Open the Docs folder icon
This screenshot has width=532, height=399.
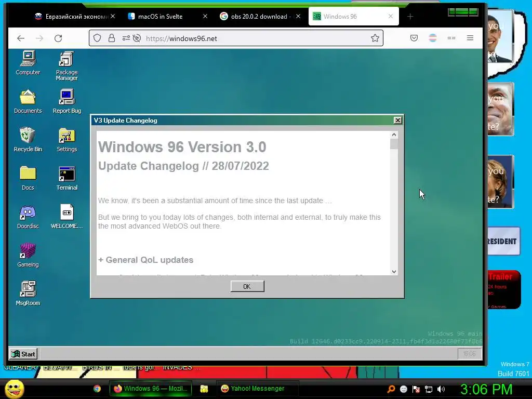pyautogui.click(x=28, y=178)
